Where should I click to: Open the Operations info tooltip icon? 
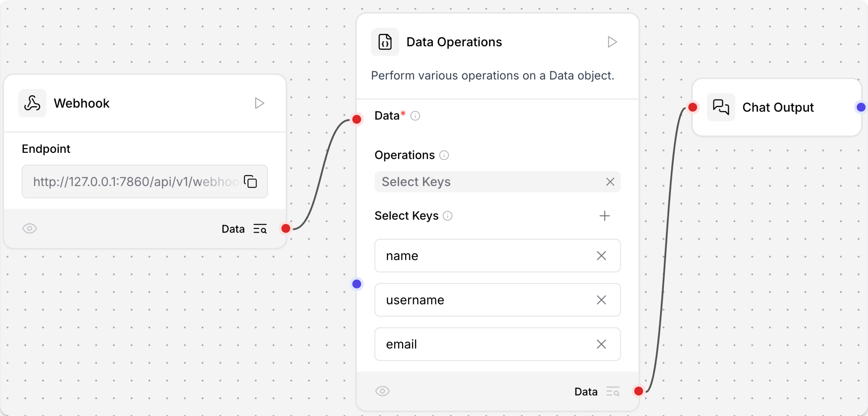tap(444, 155)
